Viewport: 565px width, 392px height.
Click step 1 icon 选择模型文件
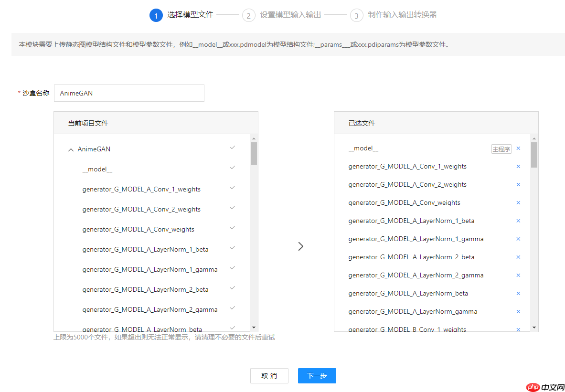(156, 15)
